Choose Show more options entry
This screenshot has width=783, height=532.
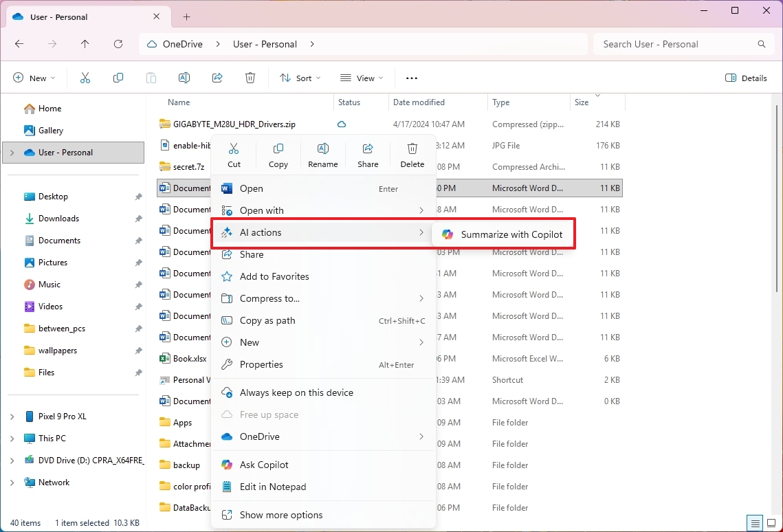click(280, 515)
